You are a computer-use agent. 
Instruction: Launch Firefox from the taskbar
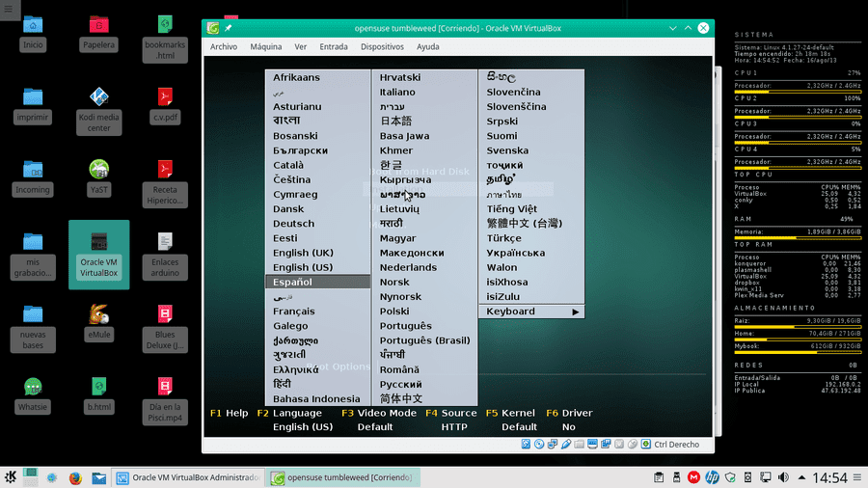coord(75,477)
